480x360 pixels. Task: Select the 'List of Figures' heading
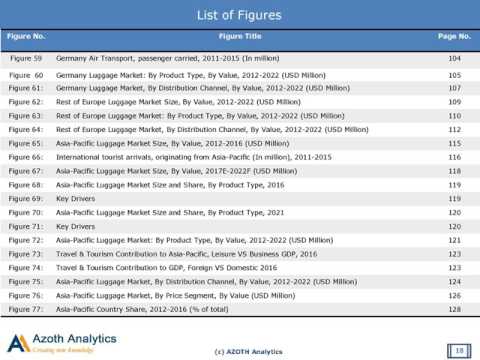coord(239,15)
